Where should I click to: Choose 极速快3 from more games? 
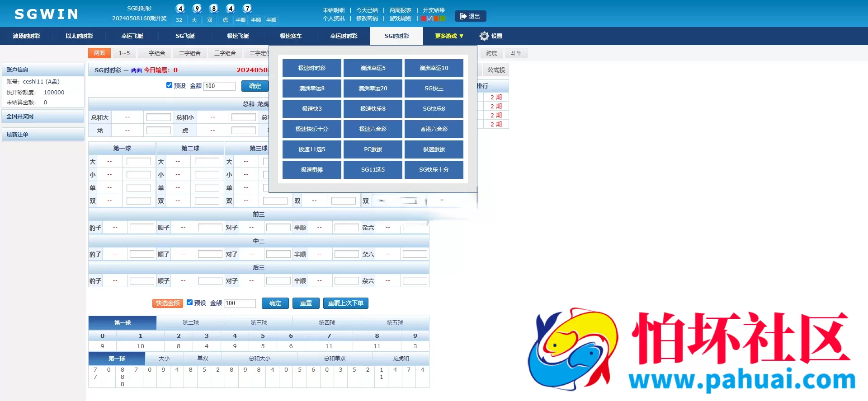pyautogui.click(x=312, y=109)
